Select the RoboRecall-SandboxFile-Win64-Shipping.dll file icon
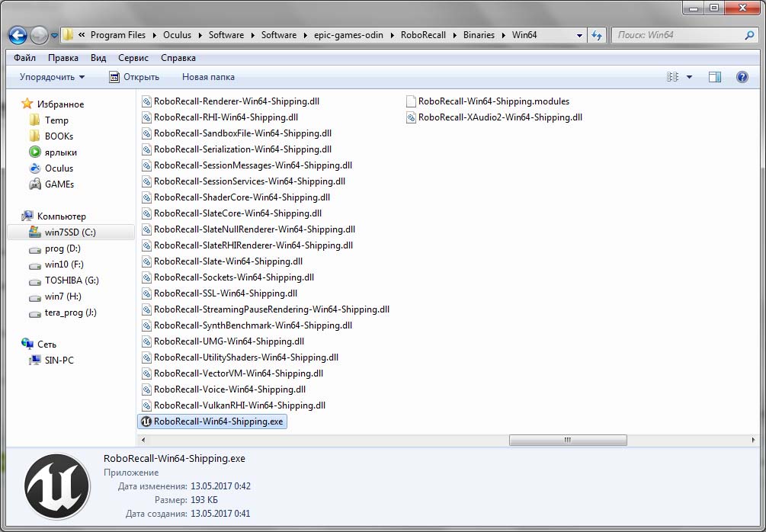 (x=146, y=133)
